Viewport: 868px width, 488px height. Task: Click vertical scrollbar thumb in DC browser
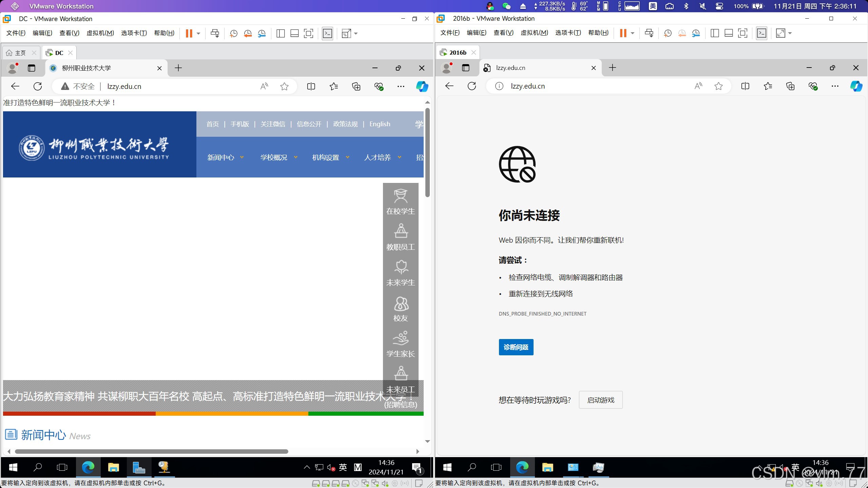[x=427, y=152]
